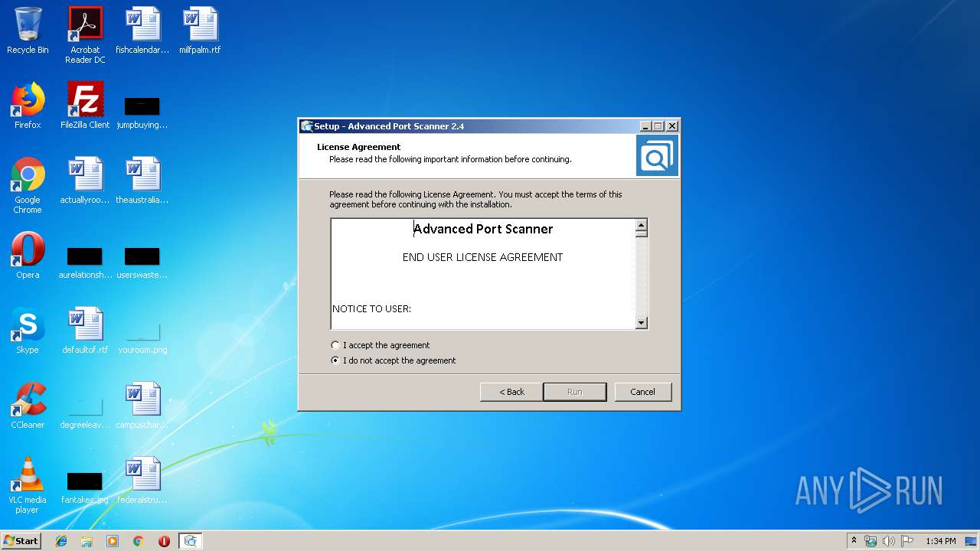Open Internet Explorer in the taskbar

pos(61,541)
